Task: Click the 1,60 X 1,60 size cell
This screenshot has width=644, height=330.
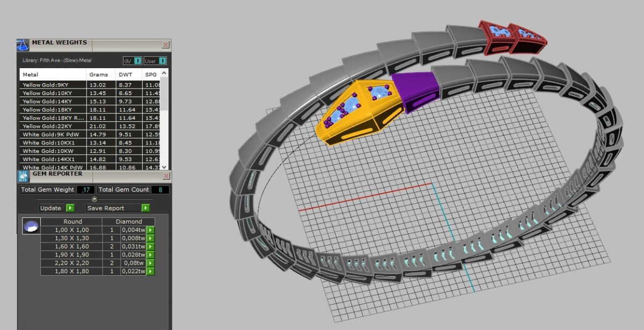Action: 71,246
